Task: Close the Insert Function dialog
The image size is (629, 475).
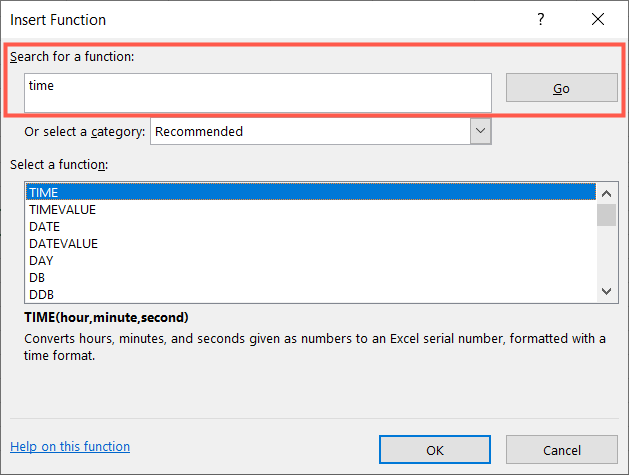Action: [x=598, y=19]
